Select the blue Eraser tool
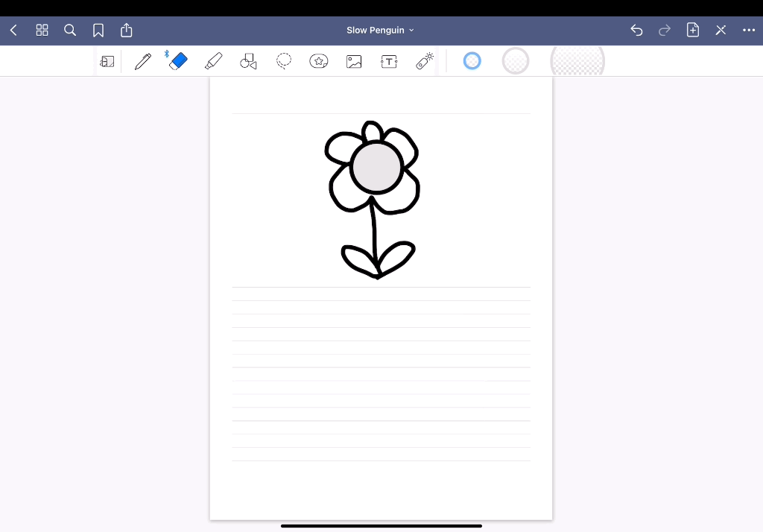This screenshot has height=532, width=763. (177, 61)
